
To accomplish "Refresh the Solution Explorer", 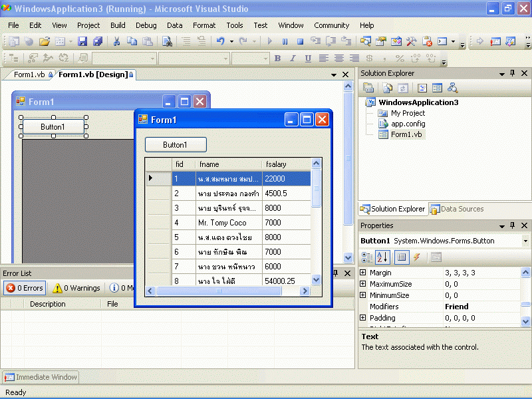I will [x=403, y=88].
